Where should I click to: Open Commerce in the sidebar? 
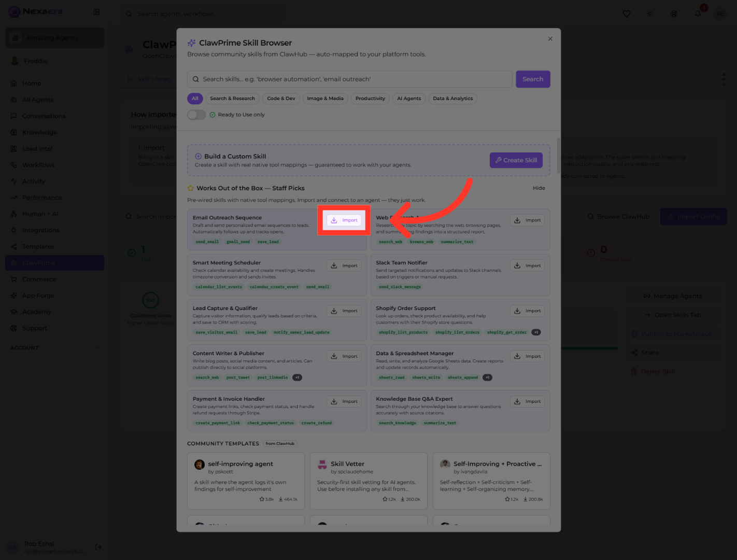[x=54, y=279]
